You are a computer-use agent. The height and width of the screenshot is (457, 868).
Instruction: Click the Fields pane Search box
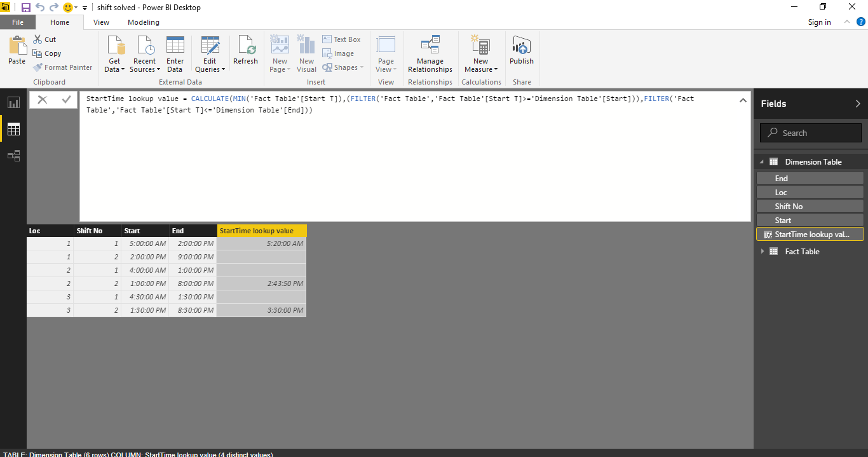click(811, 133)
